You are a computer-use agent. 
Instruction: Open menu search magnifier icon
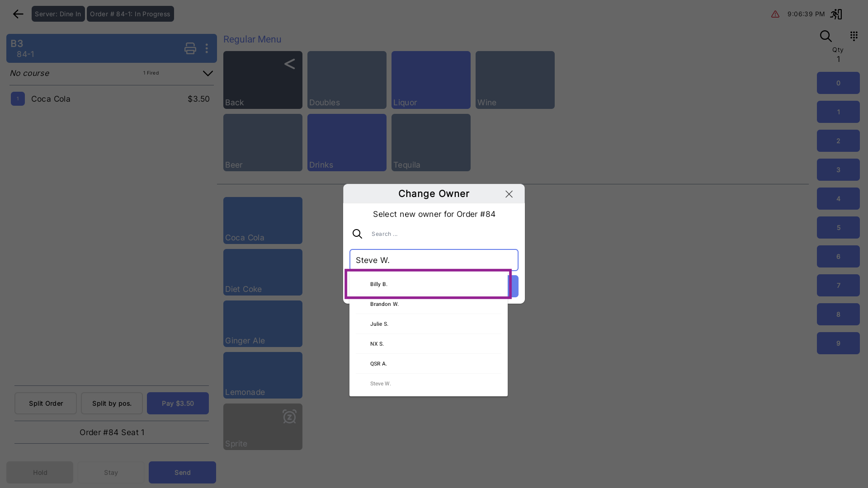(x=826, y=36)
